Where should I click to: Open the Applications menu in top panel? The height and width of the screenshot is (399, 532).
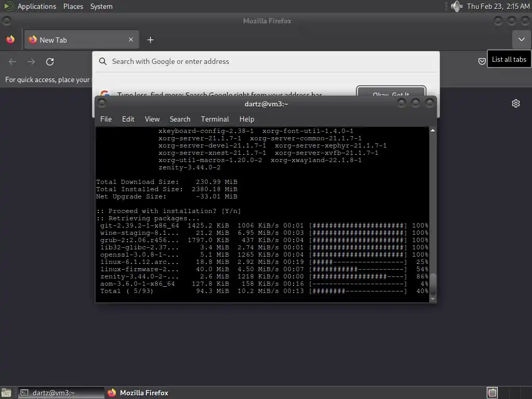[37, 6]
